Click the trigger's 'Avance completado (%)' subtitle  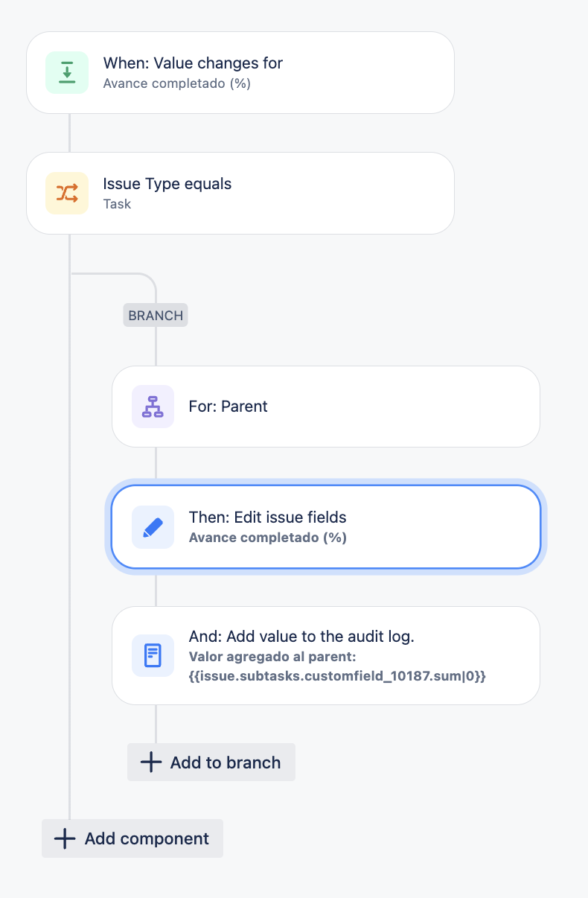(176, 83)
